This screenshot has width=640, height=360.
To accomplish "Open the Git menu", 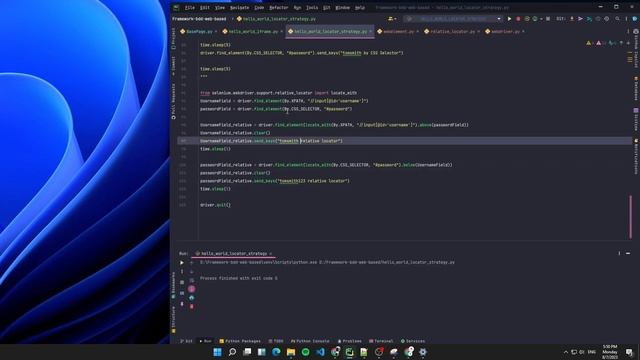I will tap(327, 7).
